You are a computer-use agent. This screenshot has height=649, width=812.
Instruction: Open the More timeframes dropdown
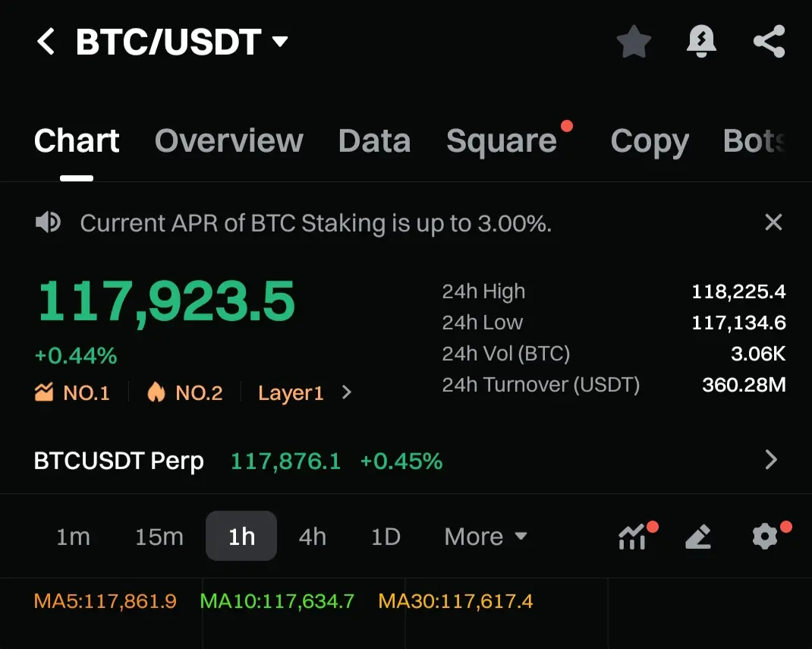click(x=485, y=537)
